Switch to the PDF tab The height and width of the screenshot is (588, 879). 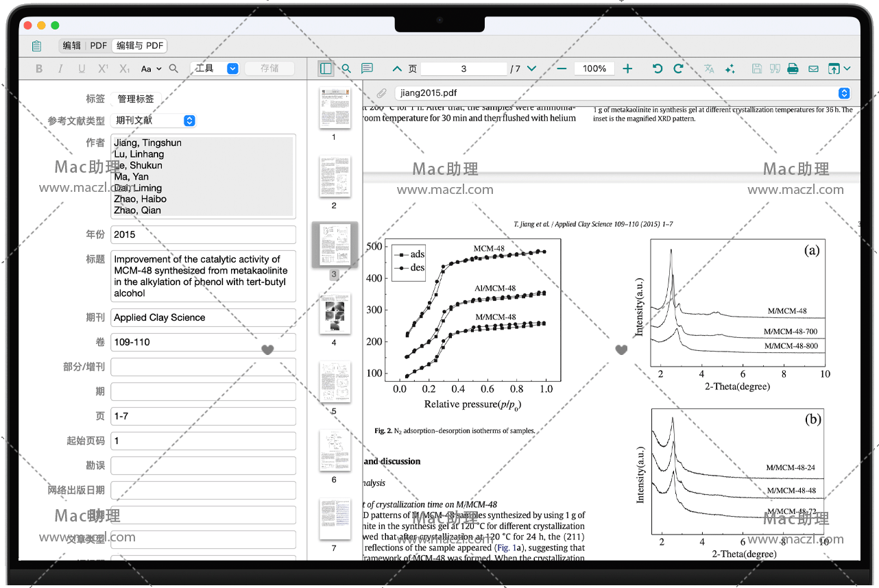[99, 46]
